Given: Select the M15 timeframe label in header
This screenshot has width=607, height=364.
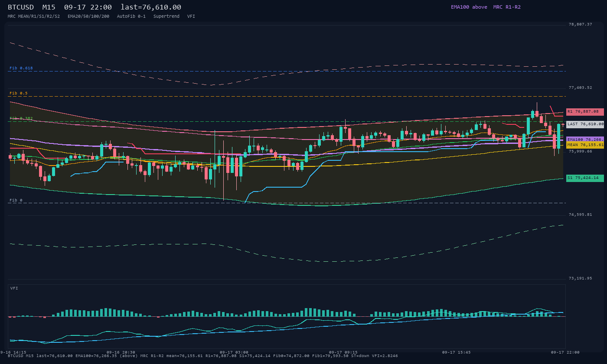Looking at the screenshot, I should tap(49, 7).
